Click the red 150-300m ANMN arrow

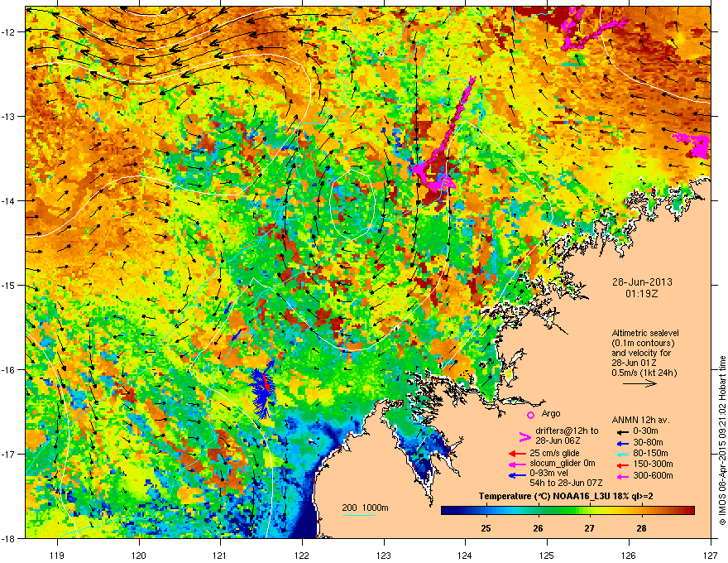coord(621,464)
